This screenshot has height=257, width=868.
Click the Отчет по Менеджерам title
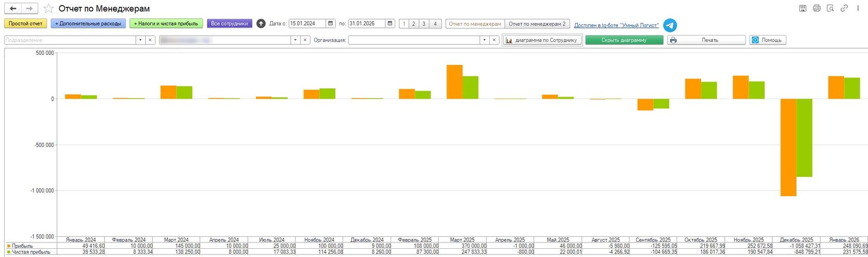tap(104, 9)
